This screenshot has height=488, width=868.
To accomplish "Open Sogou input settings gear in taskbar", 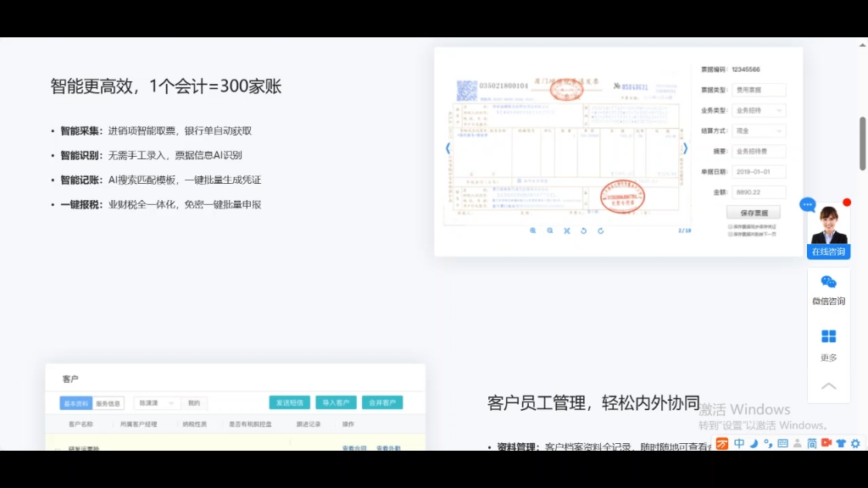I will click(858, 443).
